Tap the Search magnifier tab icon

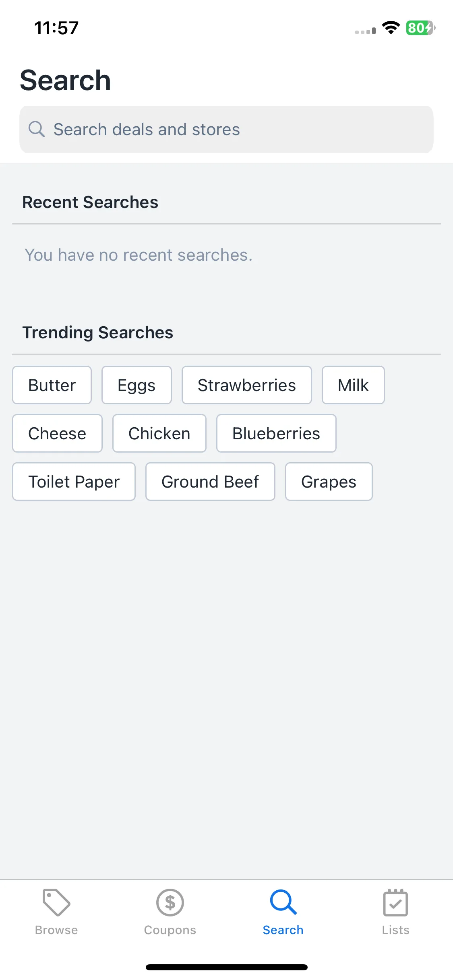click(x=283, y=902)
